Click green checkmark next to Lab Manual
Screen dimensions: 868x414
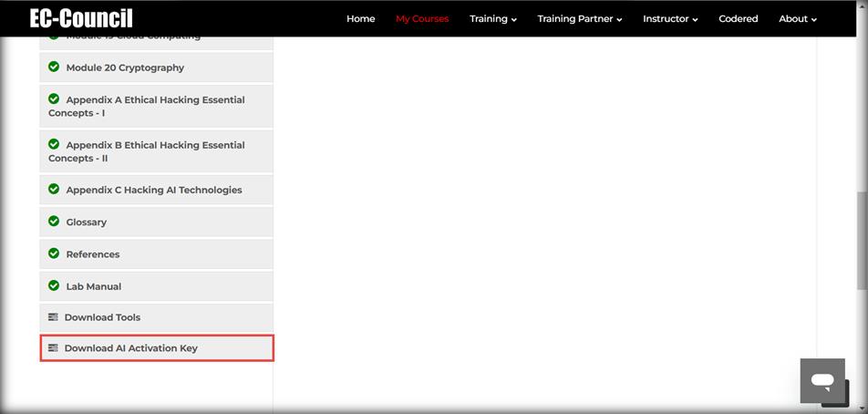point(54,285)
